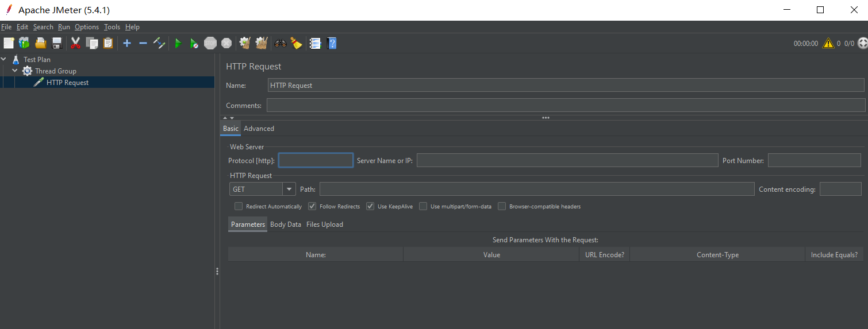Click the Help question mark icon
The width and height of the screenshot is (868, 329).
[x=332, y=43]
